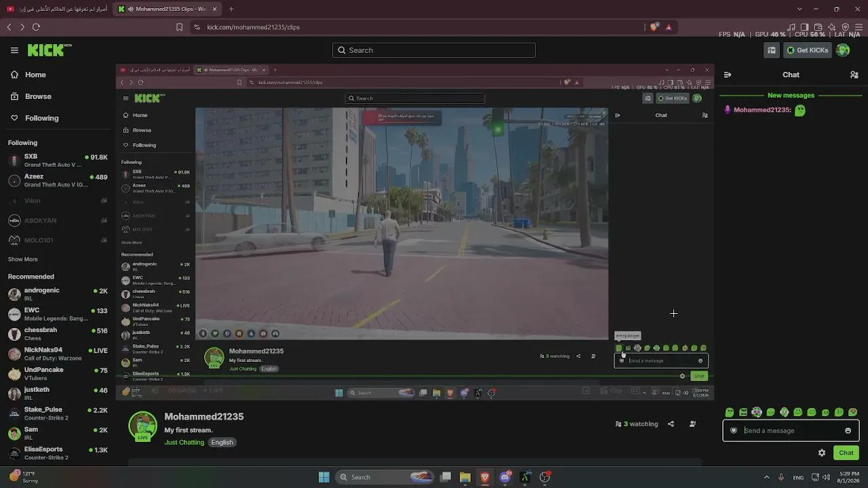The image size is (868, 488).
Task: Send message with the green Chat button
Action: point(846,453)
